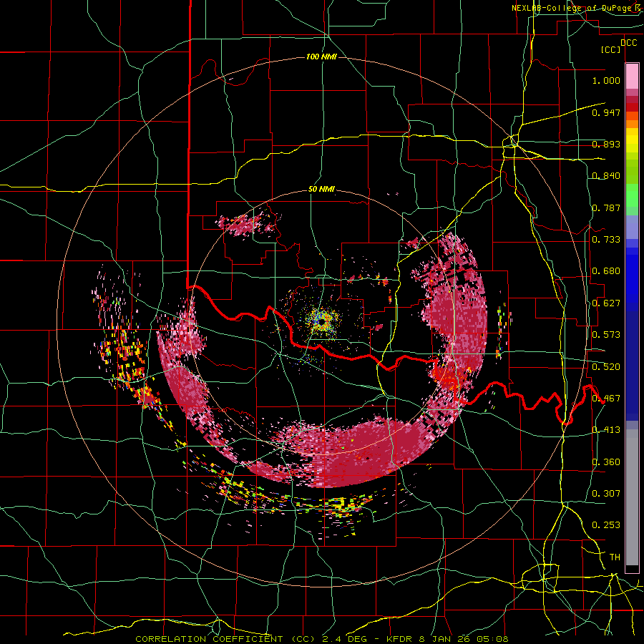Click the 0.467 scale value
This screenshot has height=644, width=644.
(606, 399)
